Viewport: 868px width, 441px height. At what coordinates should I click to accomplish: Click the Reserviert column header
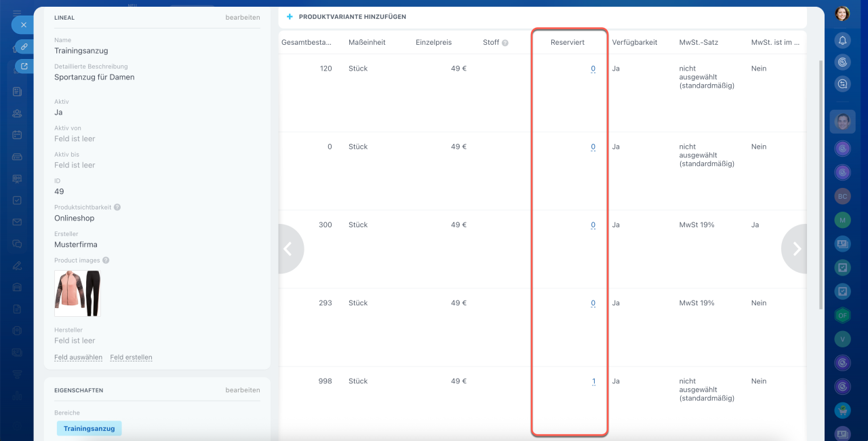[x=568, y=42]
